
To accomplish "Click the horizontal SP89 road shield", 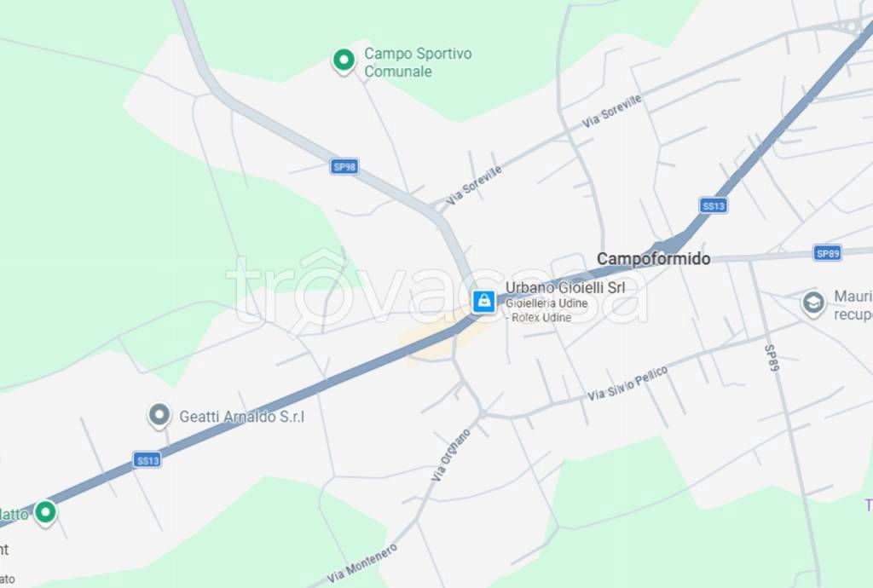I will point(827,253).
